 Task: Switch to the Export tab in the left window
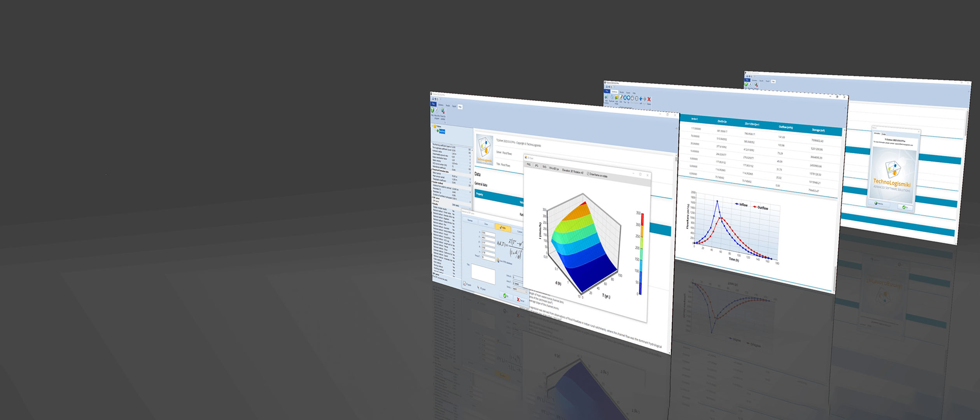[454, 106]
